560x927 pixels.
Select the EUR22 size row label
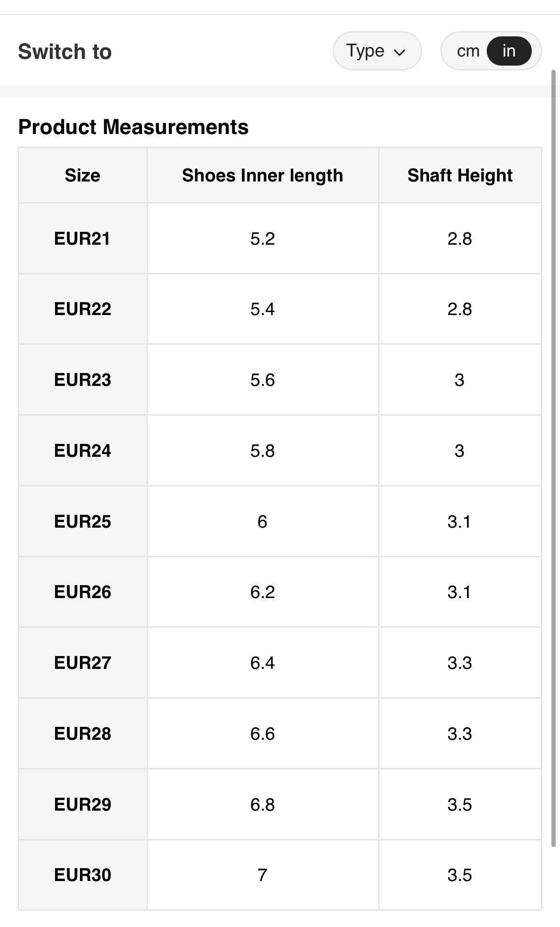[82, 309]
